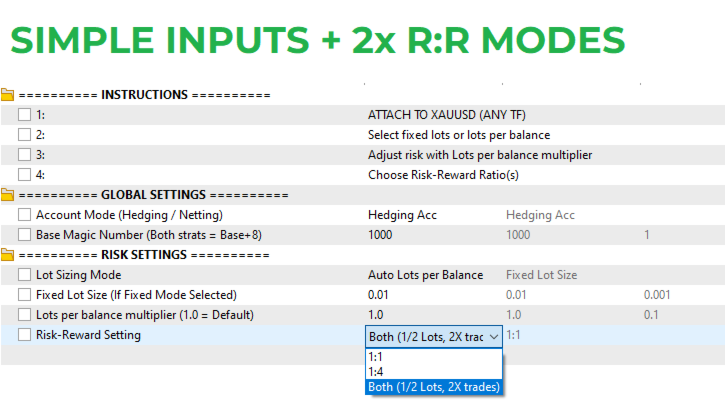Edit the Base Magic Number value 1000

click(x=380, y=235)
